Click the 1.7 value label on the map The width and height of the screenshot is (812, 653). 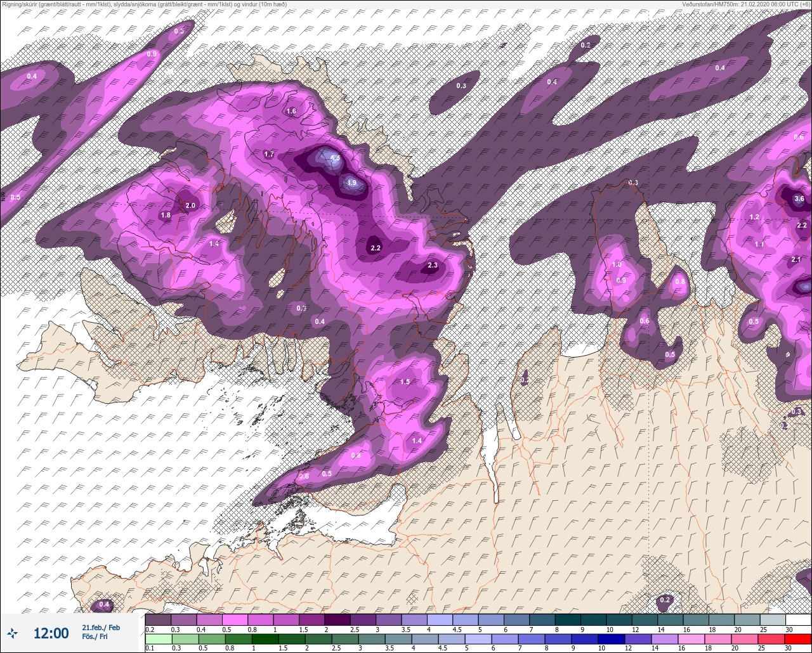(269, 154)
